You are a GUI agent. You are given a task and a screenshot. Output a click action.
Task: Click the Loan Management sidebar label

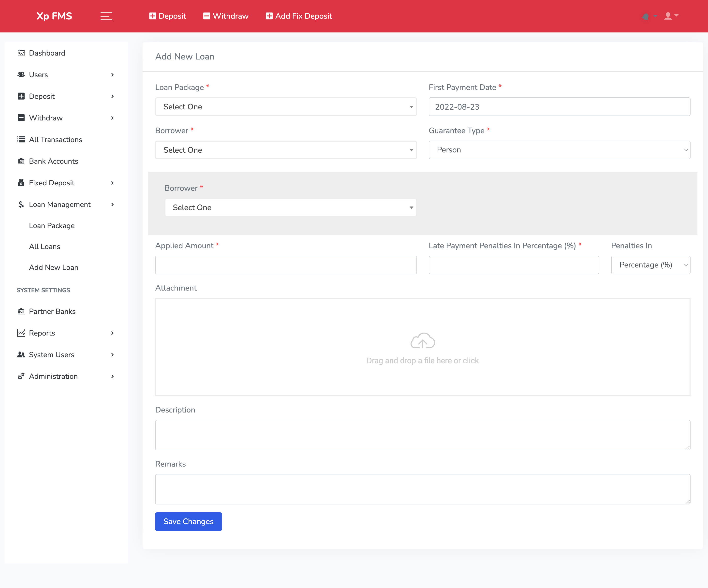[x=60, y=204]
